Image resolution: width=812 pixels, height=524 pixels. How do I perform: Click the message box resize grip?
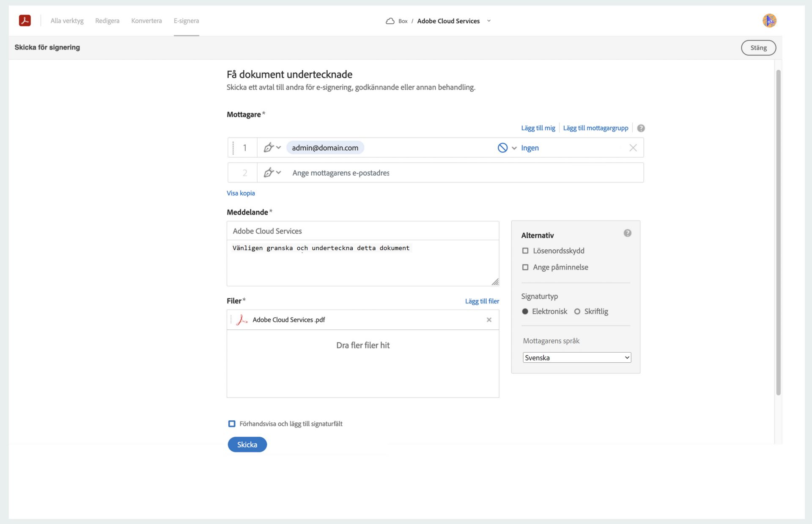495,282
